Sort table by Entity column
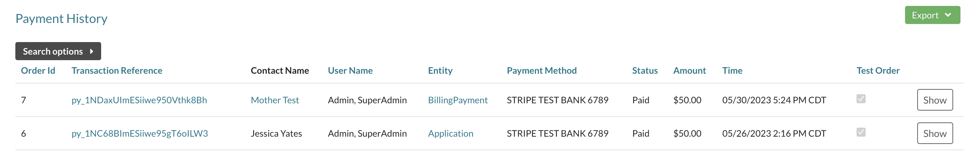 [440, 71]
